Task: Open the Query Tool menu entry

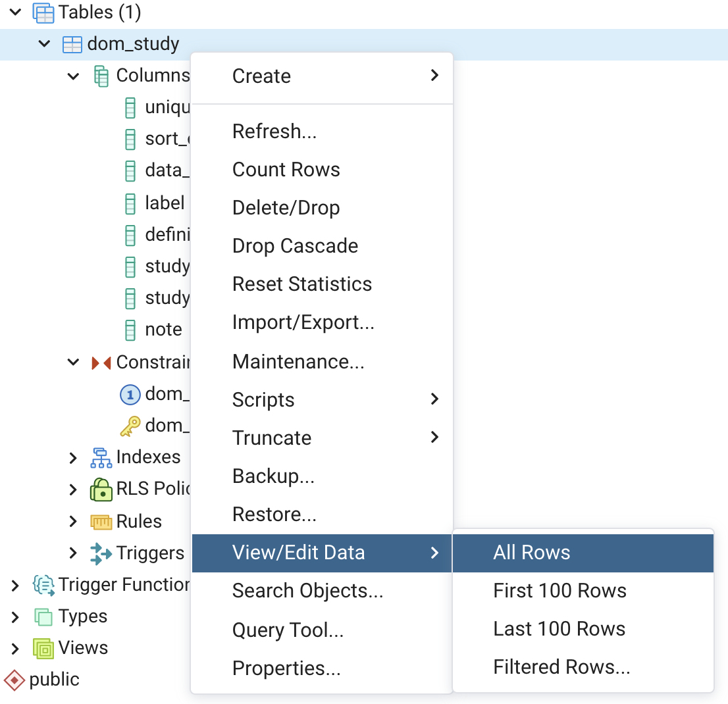Action: [x=288, y=630]
